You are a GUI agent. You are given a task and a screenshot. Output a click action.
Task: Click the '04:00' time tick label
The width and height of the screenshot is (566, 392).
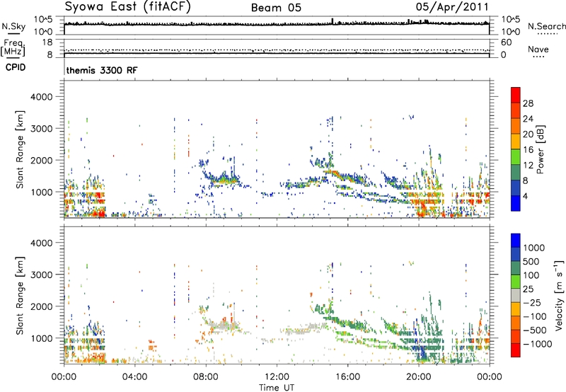tap(134, 377)
